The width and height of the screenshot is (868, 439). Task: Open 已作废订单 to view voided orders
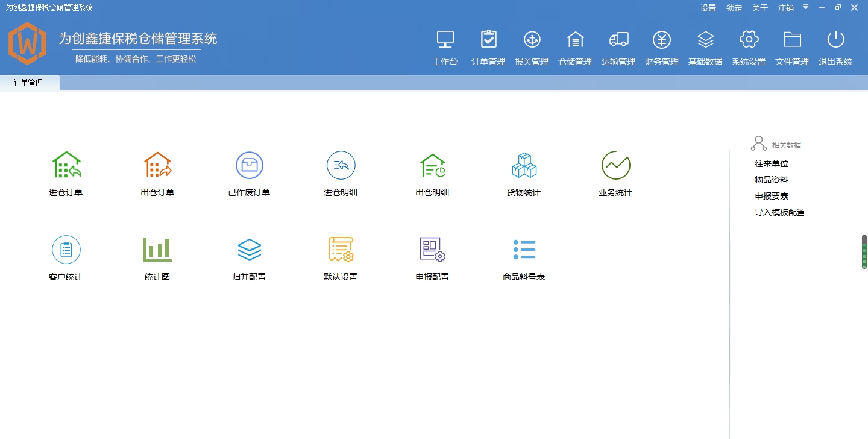[x=249, y=173]
